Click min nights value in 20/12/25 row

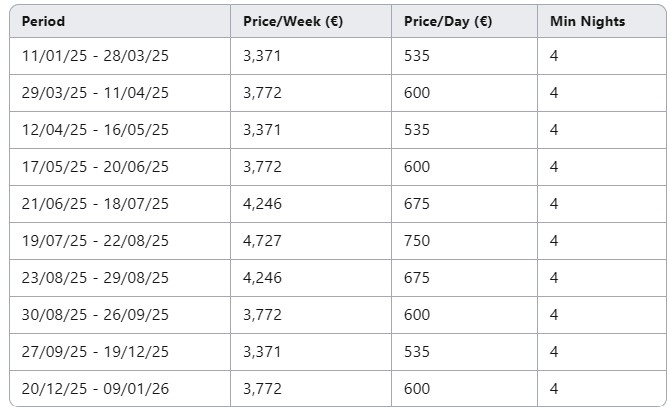click(602, 389)
